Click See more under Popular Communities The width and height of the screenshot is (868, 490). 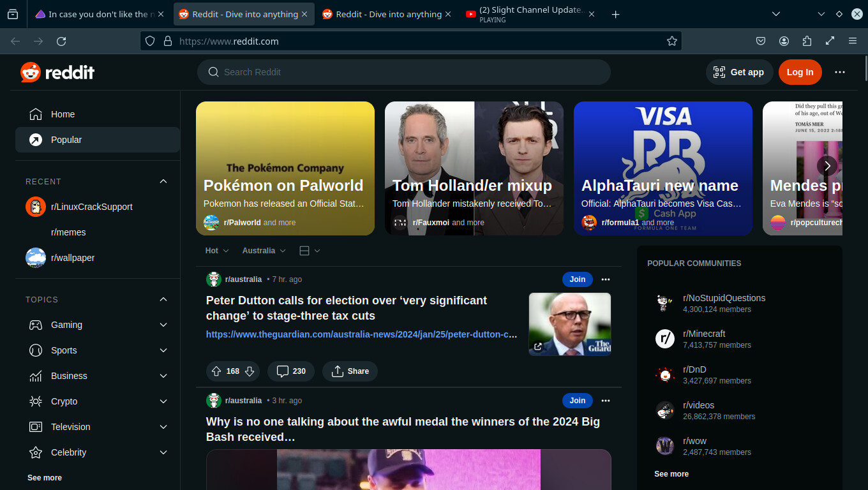(x=671, y=474)
